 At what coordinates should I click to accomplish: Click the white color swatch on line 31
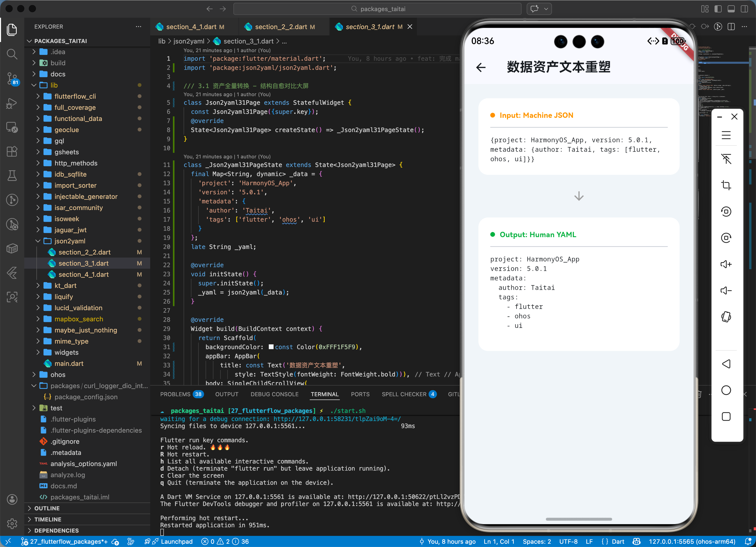tap(271, 347)
